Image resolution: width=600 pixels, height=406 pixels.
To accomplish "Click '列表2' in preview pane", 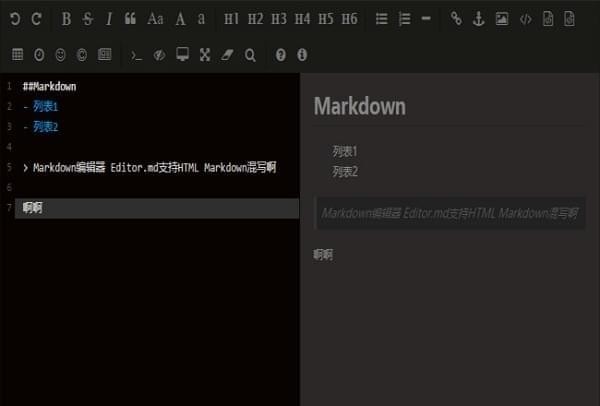I will click(x=345, y=172).
